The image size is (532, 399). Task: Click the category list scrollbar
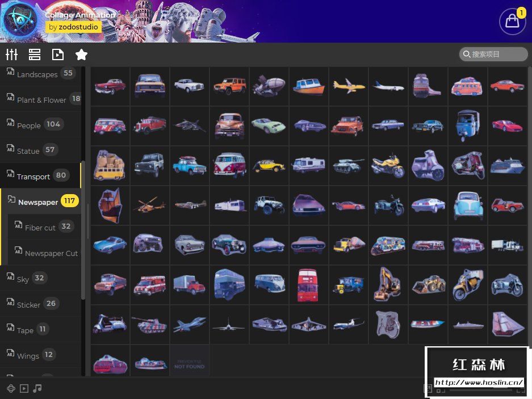[83, 230]
